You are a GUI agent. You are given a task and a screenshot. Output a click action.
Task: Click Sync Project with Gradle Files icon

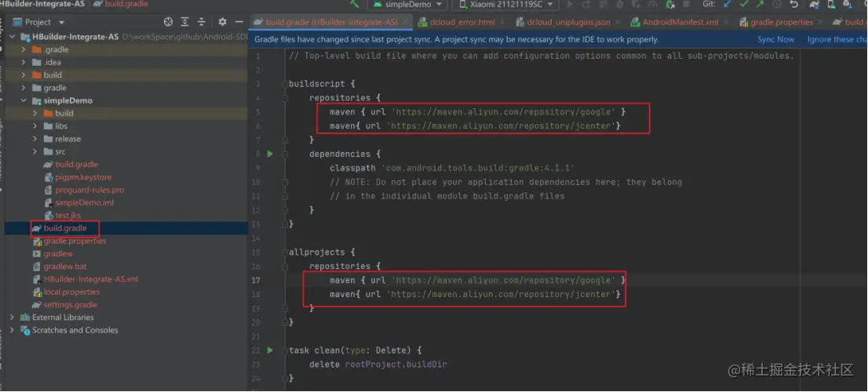tap(815, 5)
